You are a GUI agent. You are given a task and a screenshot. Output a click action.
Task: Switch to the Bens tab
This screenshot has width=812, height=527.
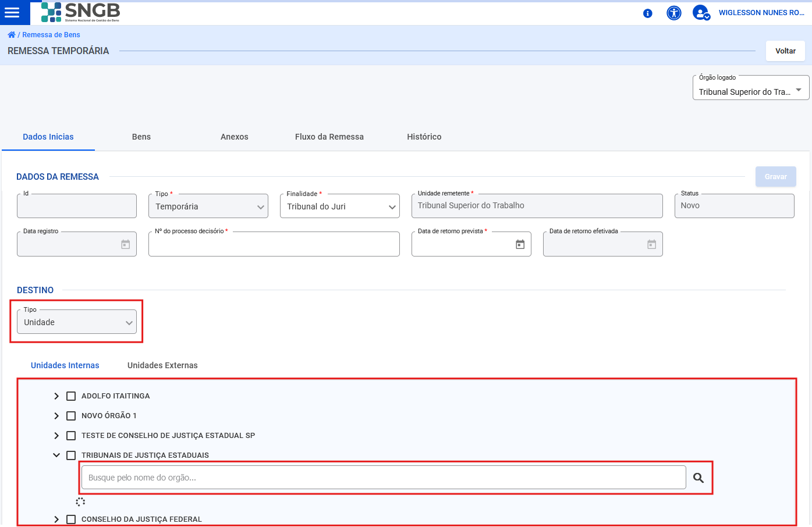(141, 137)
